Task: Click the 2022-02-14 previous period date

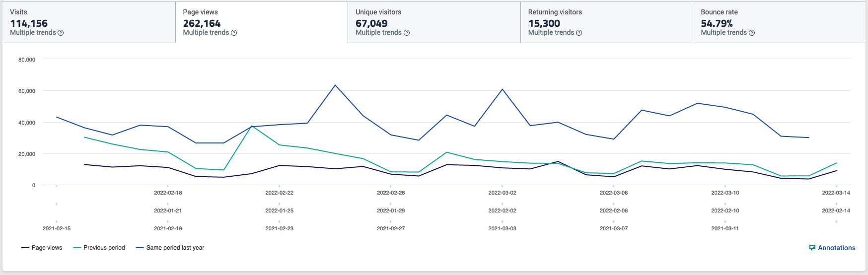Action: 836,210
